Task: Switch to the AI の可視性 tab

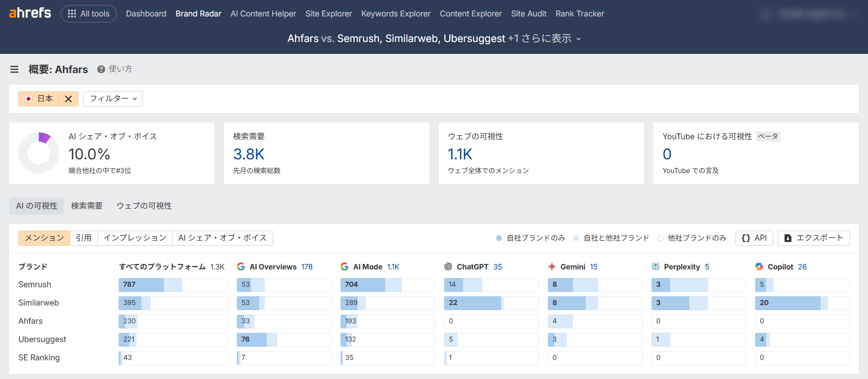Action: click(x=37, y=206)
